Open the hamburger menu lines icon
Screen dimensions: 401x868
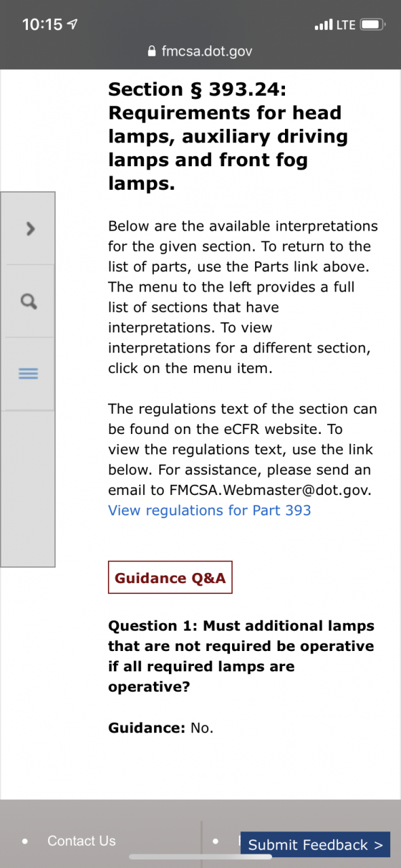click(x=28, y=374)
